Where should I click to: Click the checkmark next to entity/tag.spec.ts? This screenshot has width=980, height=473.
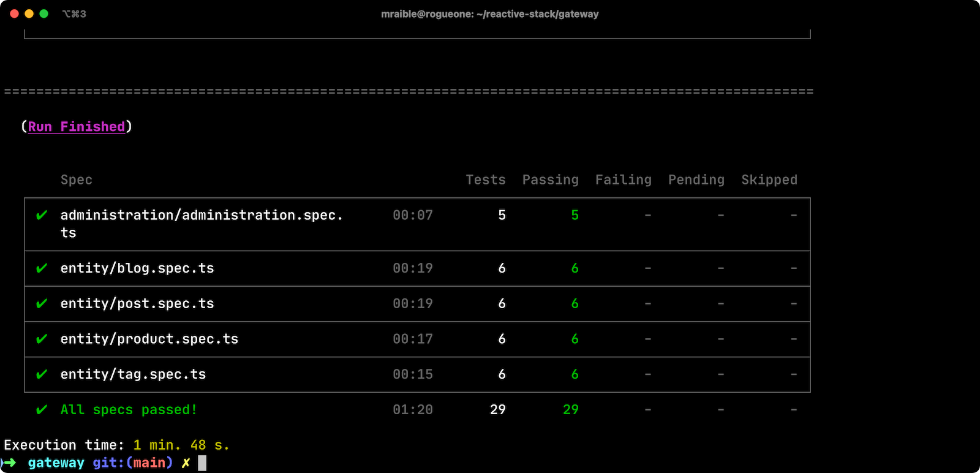point(42,374)
